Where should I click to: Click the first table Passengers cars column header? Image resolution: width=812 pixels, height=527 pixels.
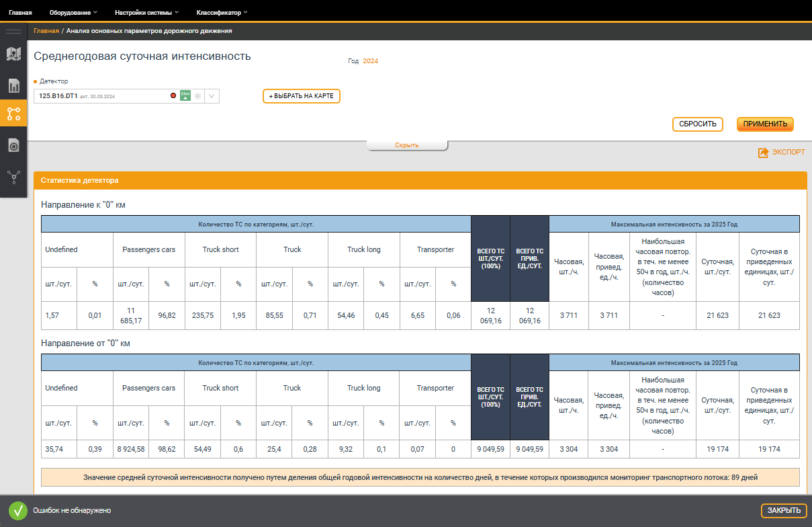tap(149, 249)
